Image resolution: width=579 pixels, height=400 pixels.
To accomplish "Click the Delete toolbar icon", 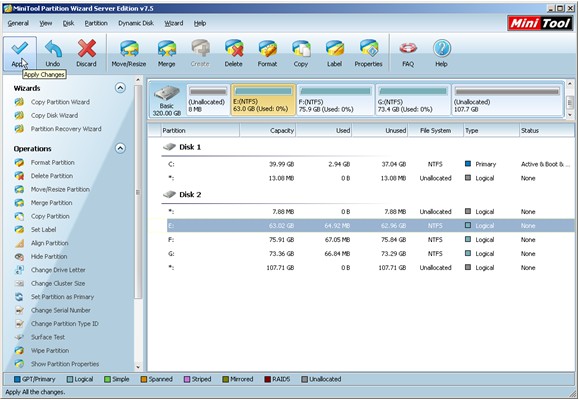I will pos(234,48).
